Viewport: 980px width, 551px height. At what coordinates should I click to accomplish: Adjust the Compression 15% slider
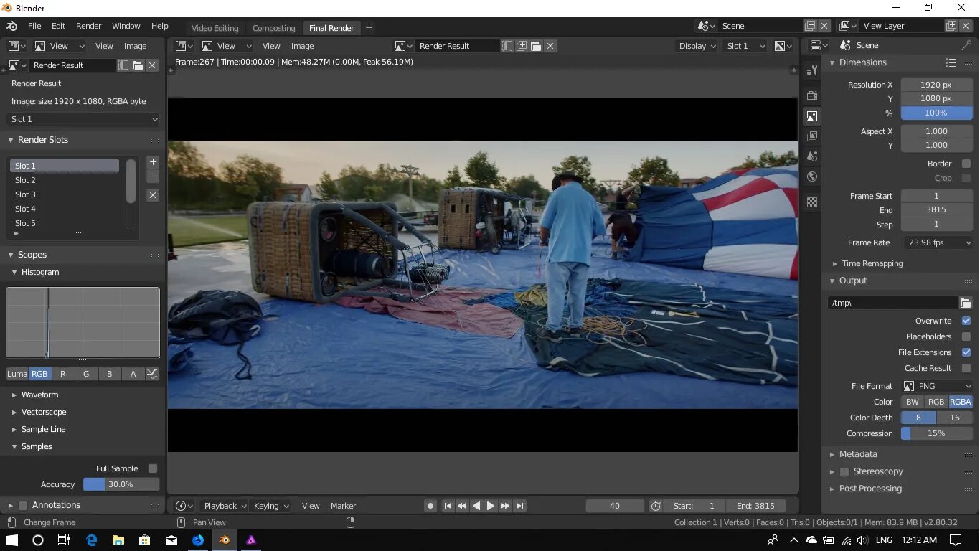pos(937,433)
